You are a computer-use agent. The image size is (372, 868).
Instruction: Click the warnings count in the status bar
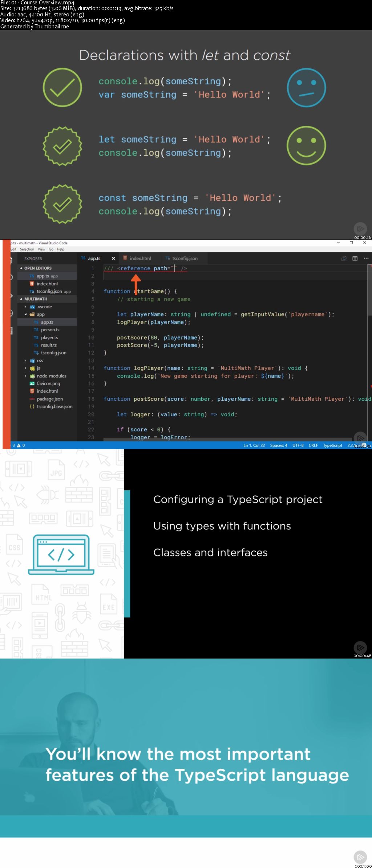click(x=21, y=445)
